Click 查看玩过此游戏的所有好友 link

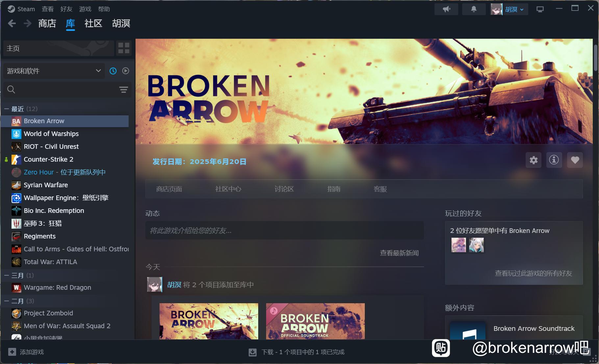tap(534, 273)
